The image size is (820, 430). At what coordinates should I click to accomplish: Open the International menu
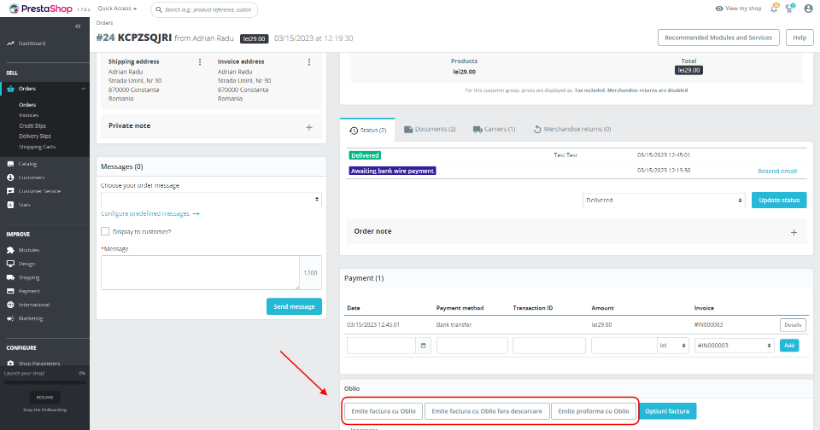pyautogui.click(x=34, y=304)
